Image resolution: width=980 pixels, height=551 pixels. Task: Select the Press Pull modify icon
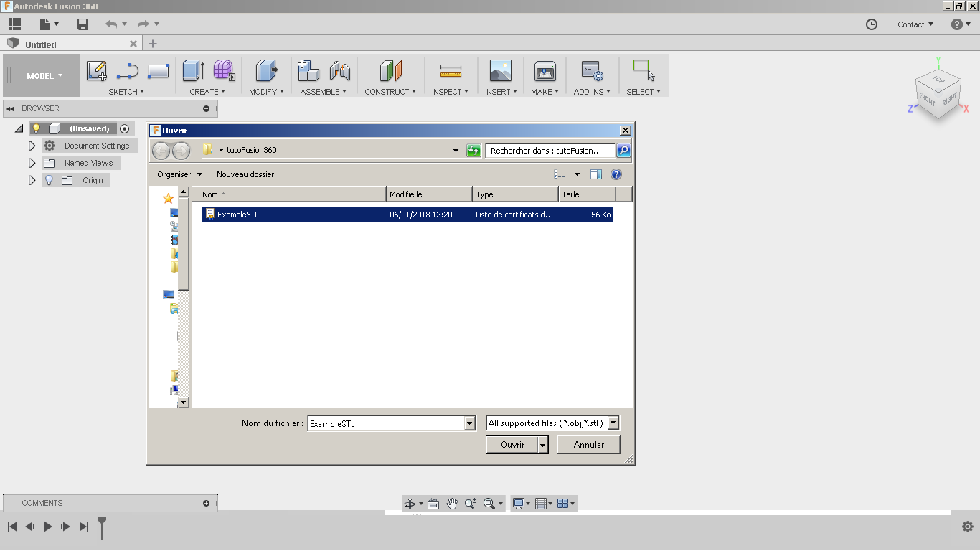267,70
